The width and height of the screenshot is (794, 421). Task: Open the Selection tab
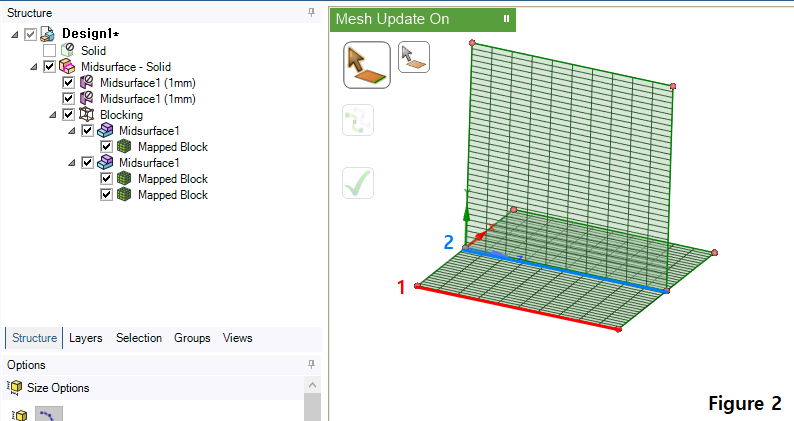139,338
